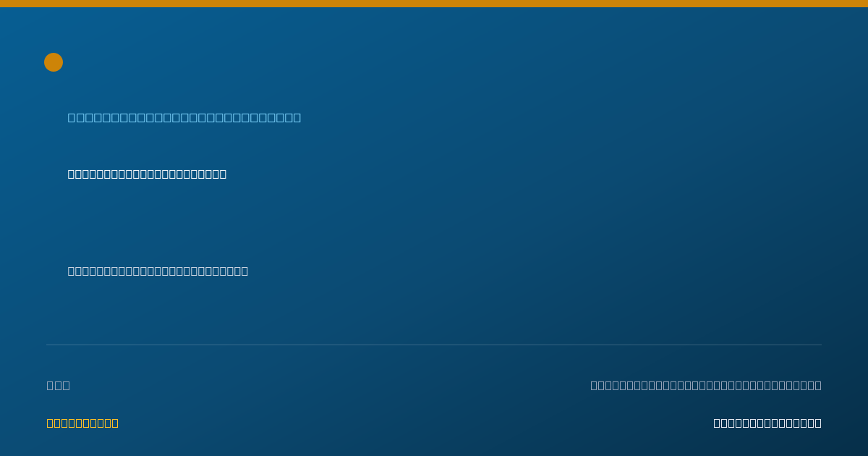This screenshot has height=456, width=868.
Task: Click the first glyph of the bottom-right white text
Action: pyautogui.click(x=717, y=423)
